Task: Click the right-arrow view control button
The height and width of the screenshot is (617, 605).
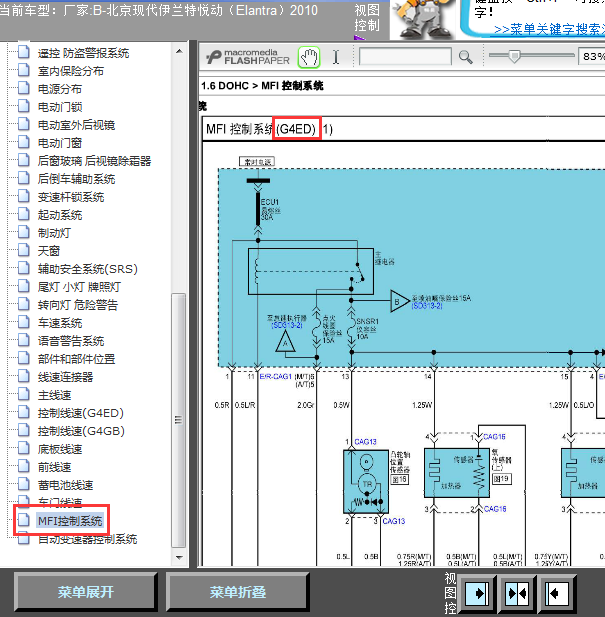Action: [x=477, y=593]
